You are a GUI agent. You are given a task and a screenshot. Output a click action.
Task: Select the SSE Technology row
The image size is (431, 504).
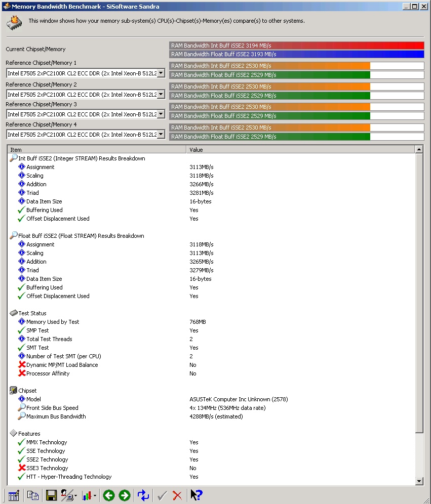coord(211,451)
